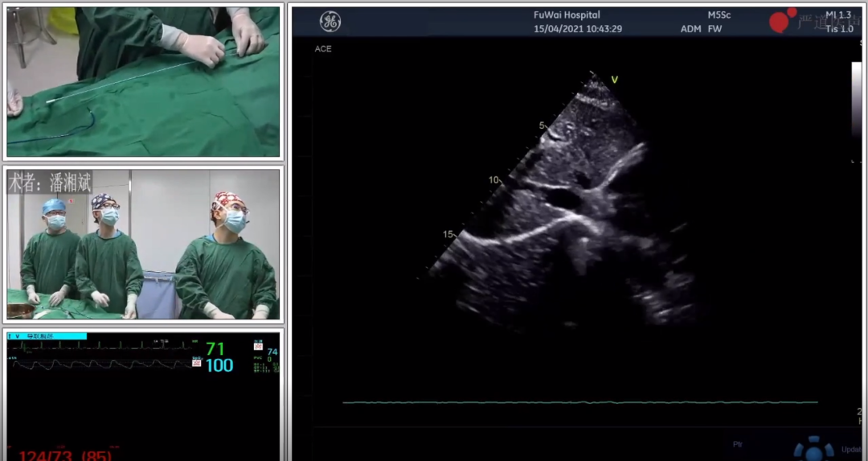
Task: Click the ACE label on ultrasound
Action: coord(323,49)
